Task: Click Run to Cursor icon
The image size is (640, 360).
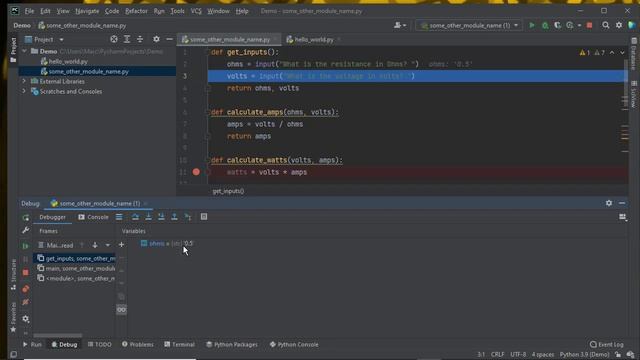Action: [188, 217]
